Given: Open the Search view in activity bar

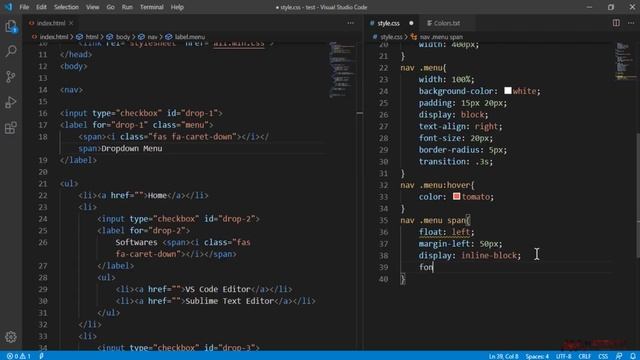Looking at the screenshot, I should pos(11,51).
